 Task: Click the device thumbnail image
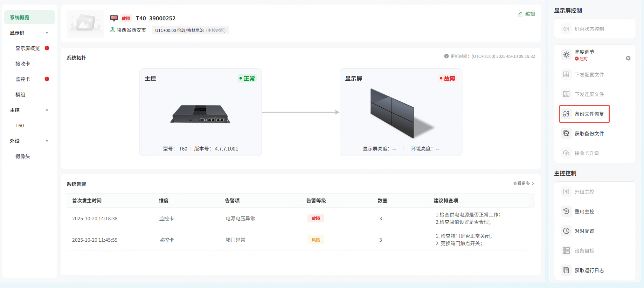coord(85,24)
